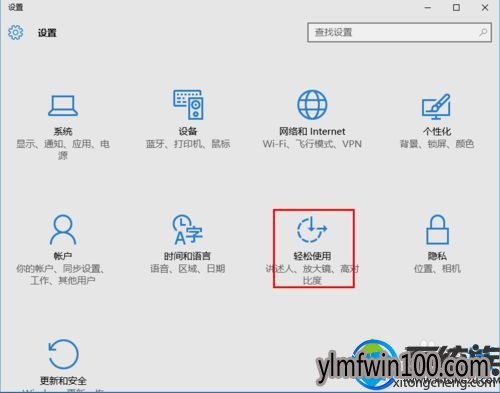Viewport: 500px width, 393px height.
Task: Open the 设备 (Devices) keyboard and speaker icon
Action: pos(188,105)
